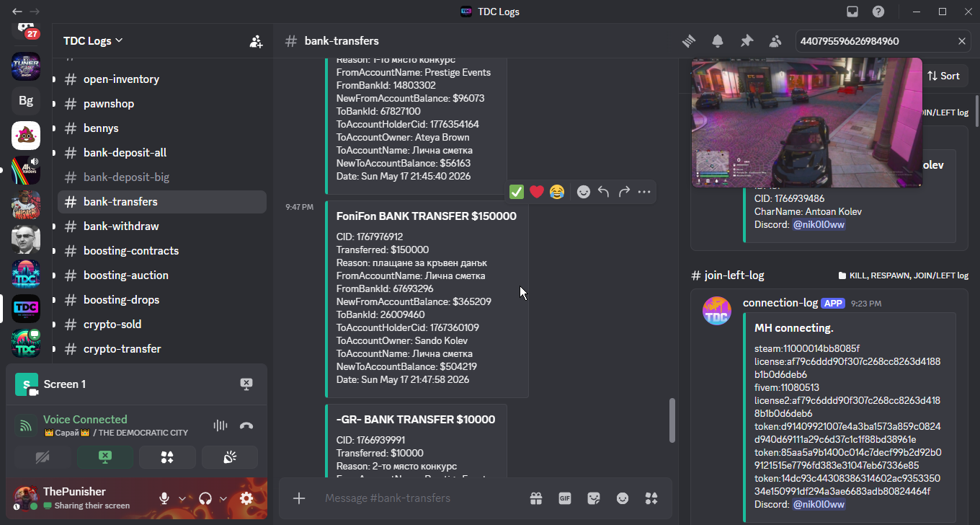Open the bennys channel
The height and width of the screenshot is (525, 980).
point(162,128)
